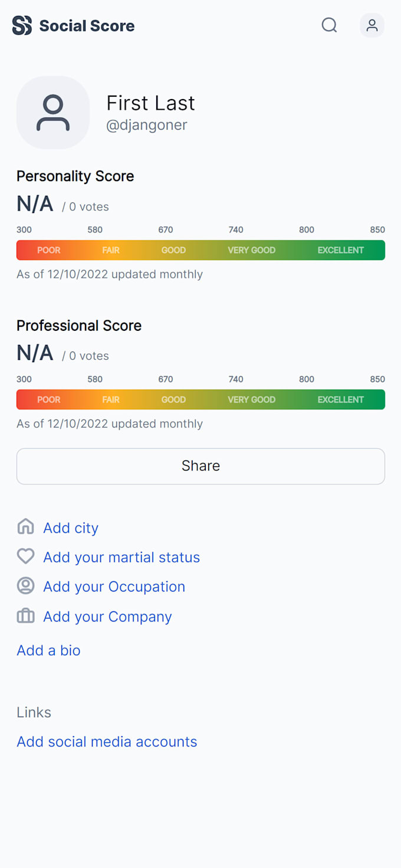Screen dimensions: 401x868
Task: Open the Add your Company link
Action: pyautogui.click(x=107, y=617)
